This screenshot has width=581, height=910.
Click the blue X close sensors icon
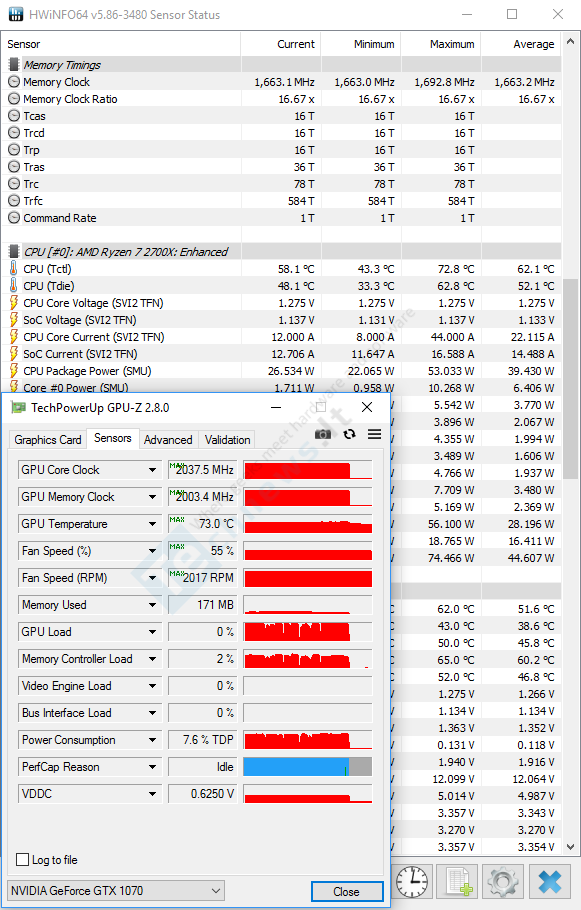point(550,883)
